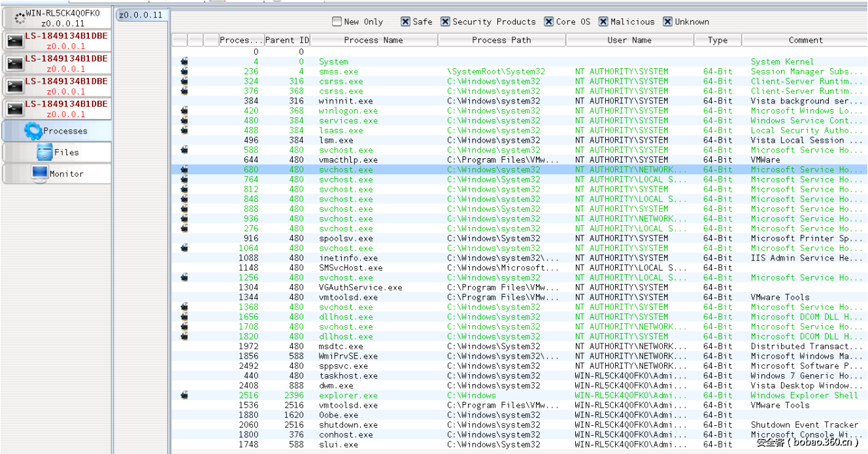Click the icon beside the explorer.exe row
This screenshot has width=868, height=454.
point(184,395)
